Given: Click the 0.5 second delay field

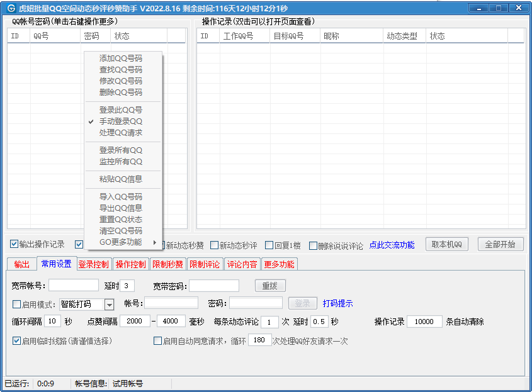Looking at the screenshot, I should (x=319, y=321).
